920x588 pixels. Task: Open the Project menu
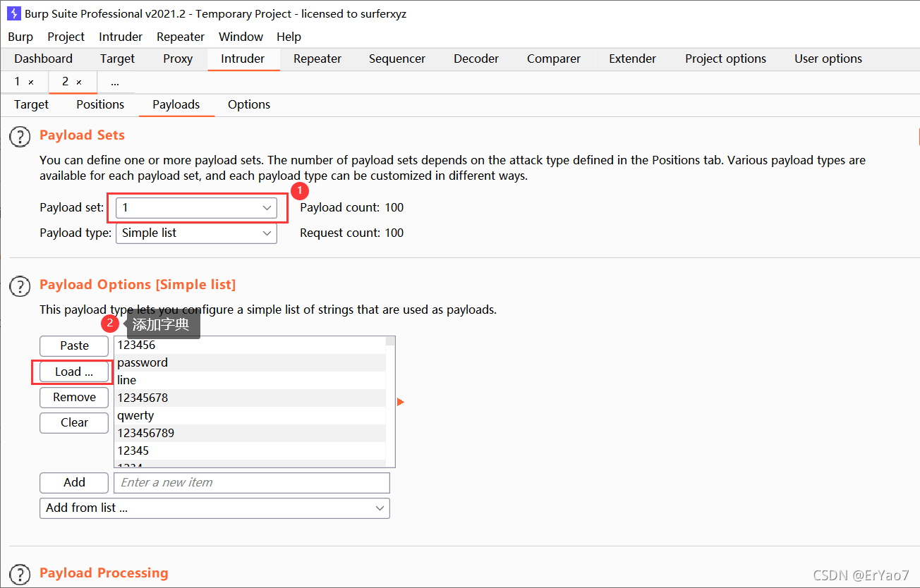[66, 37]
